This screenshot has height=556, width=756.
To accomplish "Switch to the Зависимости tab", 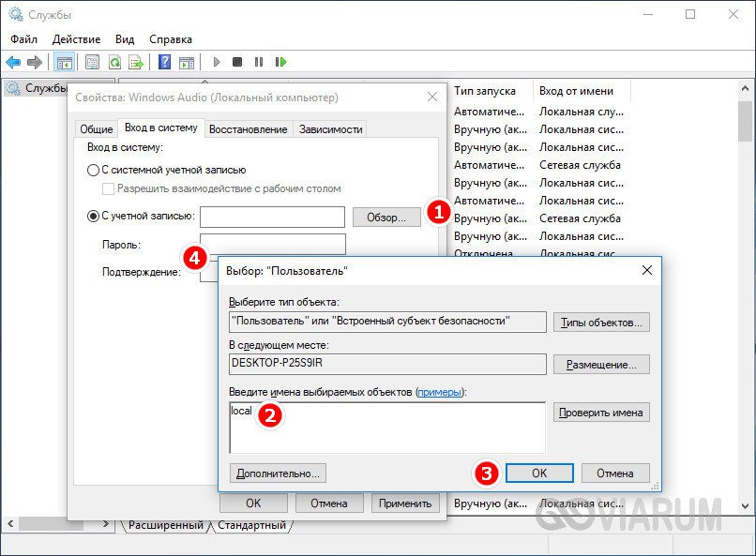I will coord(331,129).
